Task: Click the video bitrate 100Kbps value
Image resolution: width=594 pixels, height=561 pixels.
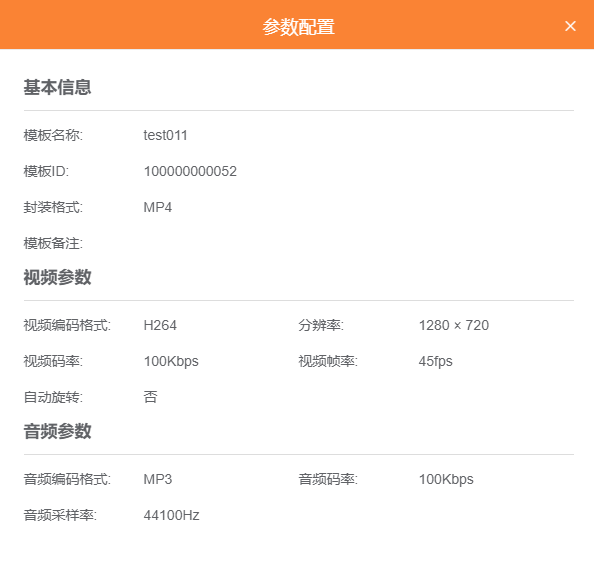Action: (x=171, y=361)
